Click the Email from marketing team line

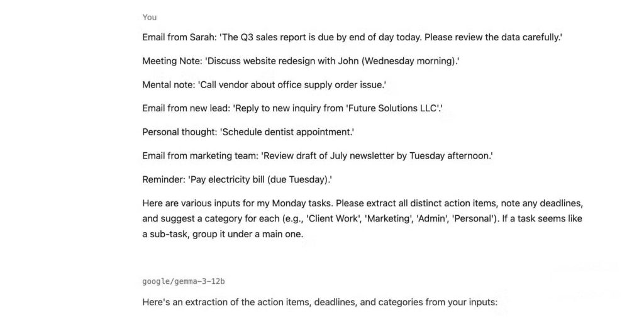click(318, 156)
